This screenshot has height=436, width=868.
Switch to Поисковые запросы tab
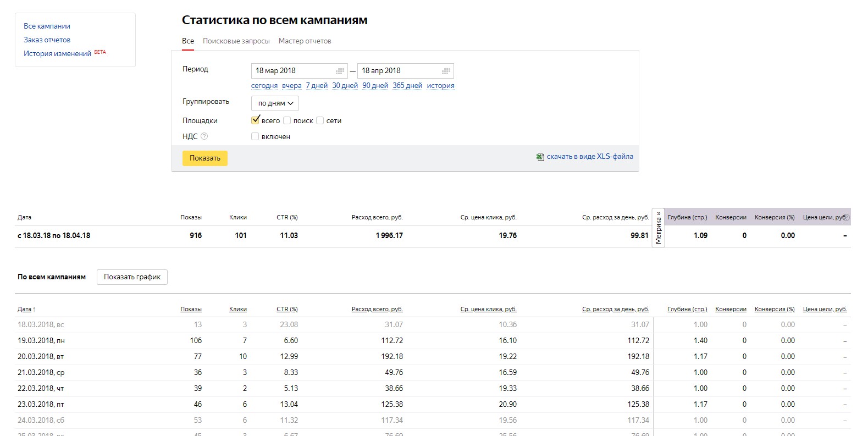pos(236,41)
